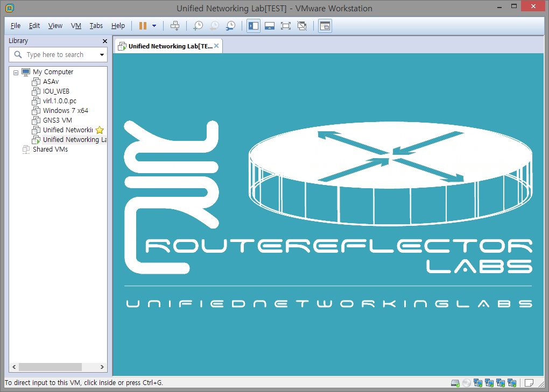Viewport: 549px width, 392px height.
Task: Click the hard disk status icon
Action: pos(455,383)
